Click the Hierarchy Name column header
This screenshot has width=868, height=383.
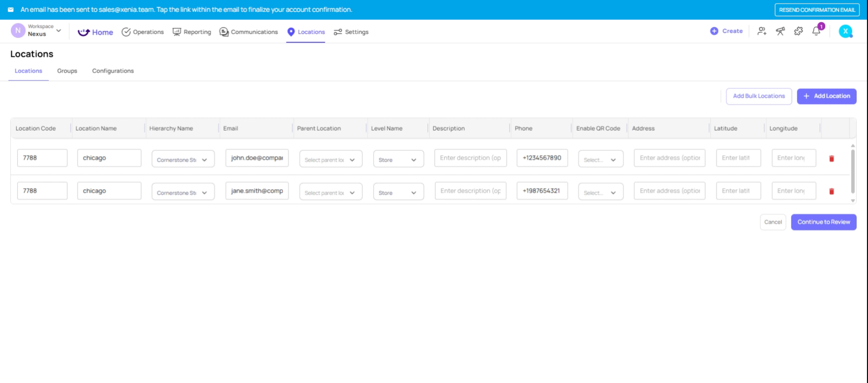(171, 129)
